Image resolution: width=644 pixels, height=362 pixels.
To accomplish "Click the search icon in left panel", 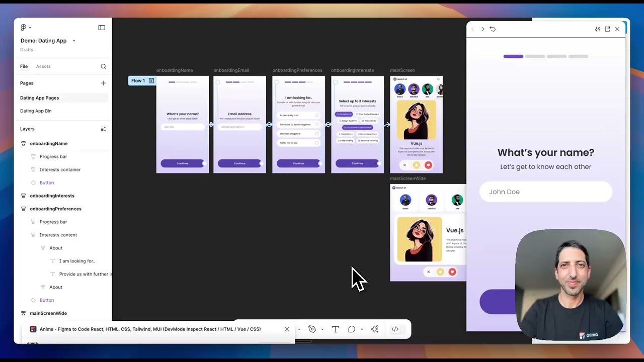I will click(x=103, y=66).
